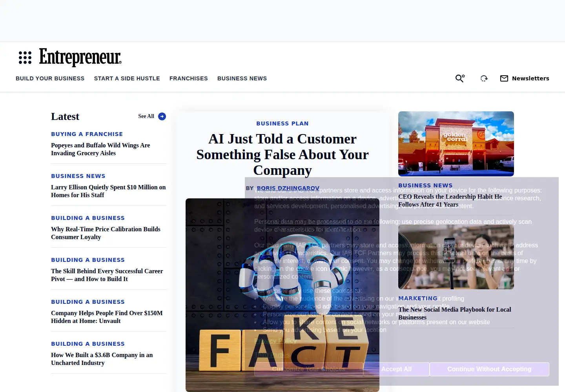
Task: Open the Skill Behind Every Career Pivot article
Action: [107, 275]
